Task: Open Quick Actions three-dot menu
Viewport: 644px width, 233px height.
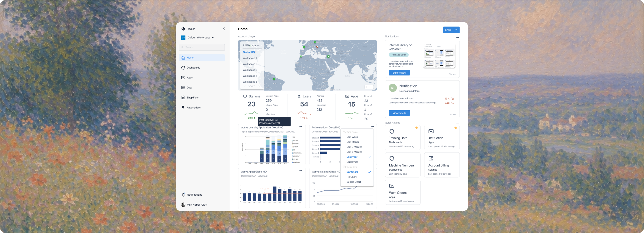Action: (457, 123)
